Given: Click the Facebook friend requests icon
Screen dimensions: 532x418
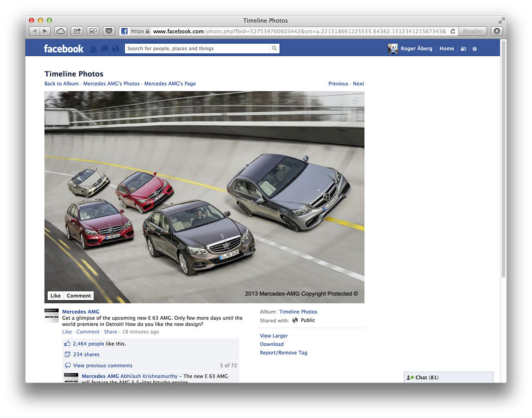Looking at the screenshot, I should point(93,49).
